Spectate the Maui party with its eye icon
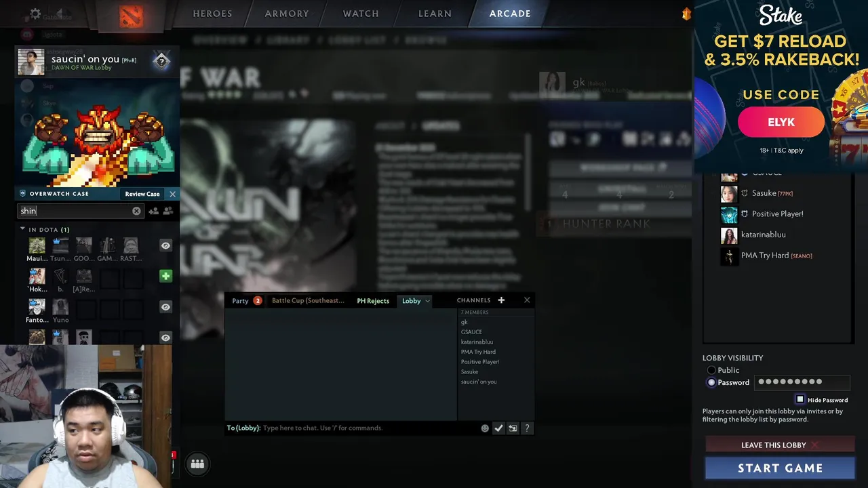868x488 pixels. click(165, 245)
